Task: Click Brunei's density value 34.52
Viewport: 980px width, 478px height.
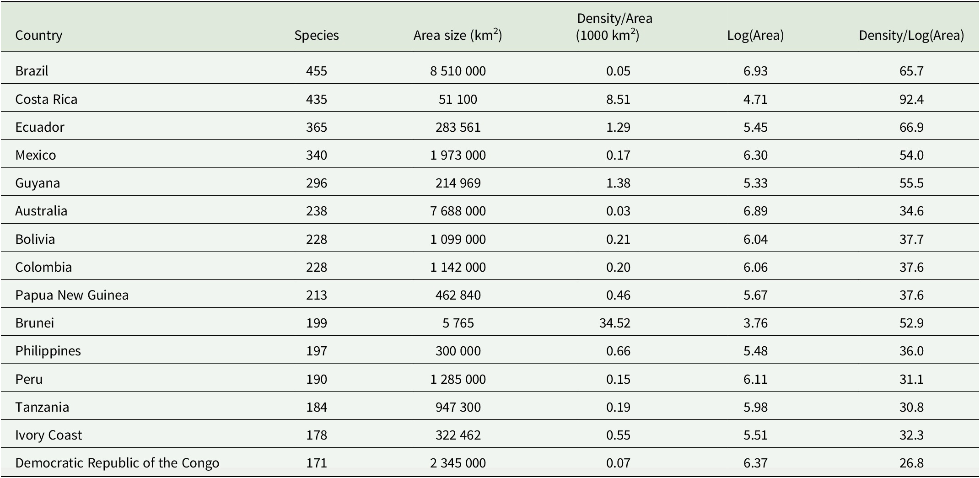Action: point(615,323)
